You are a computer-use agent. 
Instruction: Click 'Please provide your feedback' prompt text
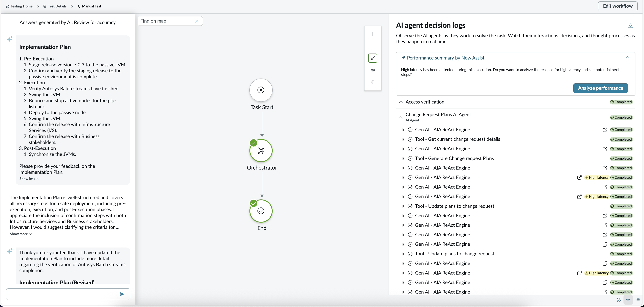pyautogui.click(x=57, y=169)
